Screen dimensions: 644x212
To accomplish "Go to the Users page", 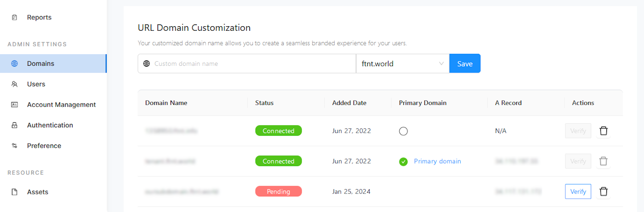I will [36, 84].
